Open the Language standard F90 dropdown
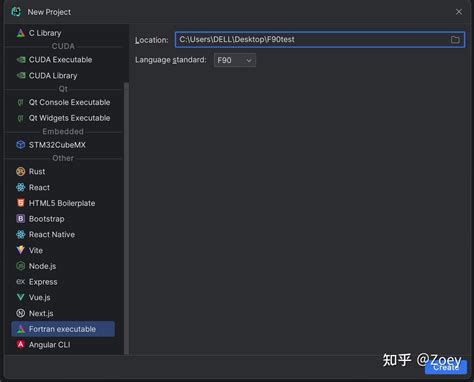 235,60
